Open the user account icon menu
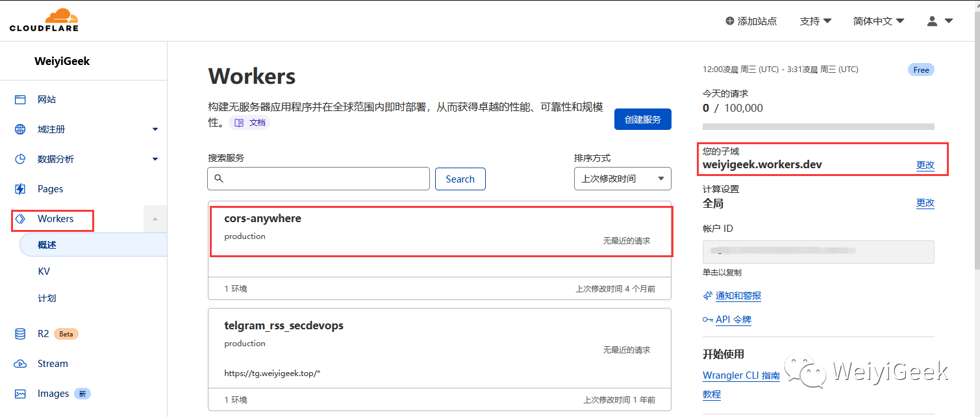This screenshot has height=417, width=980. (932, 21)
